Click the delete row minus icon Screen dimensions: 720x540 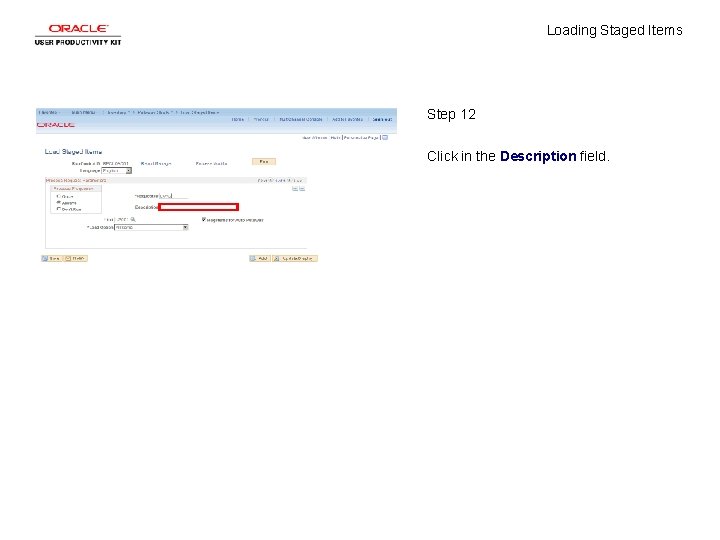point(302,189)
